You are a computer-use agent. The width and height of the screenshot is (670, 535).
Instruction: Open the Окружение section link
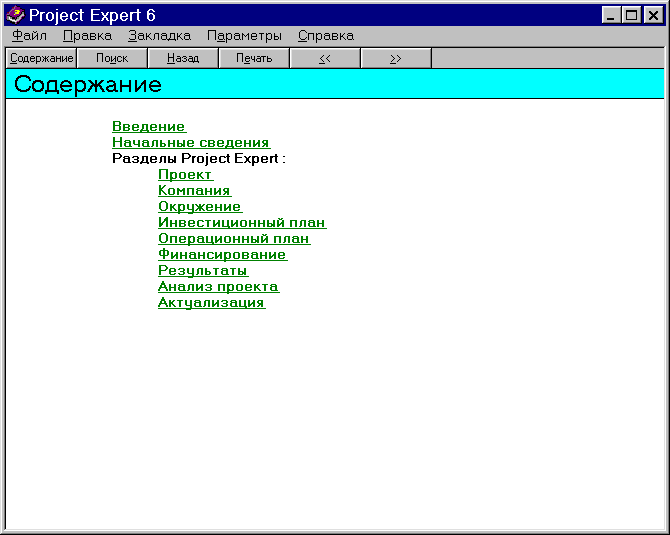(x=200, y=206)
